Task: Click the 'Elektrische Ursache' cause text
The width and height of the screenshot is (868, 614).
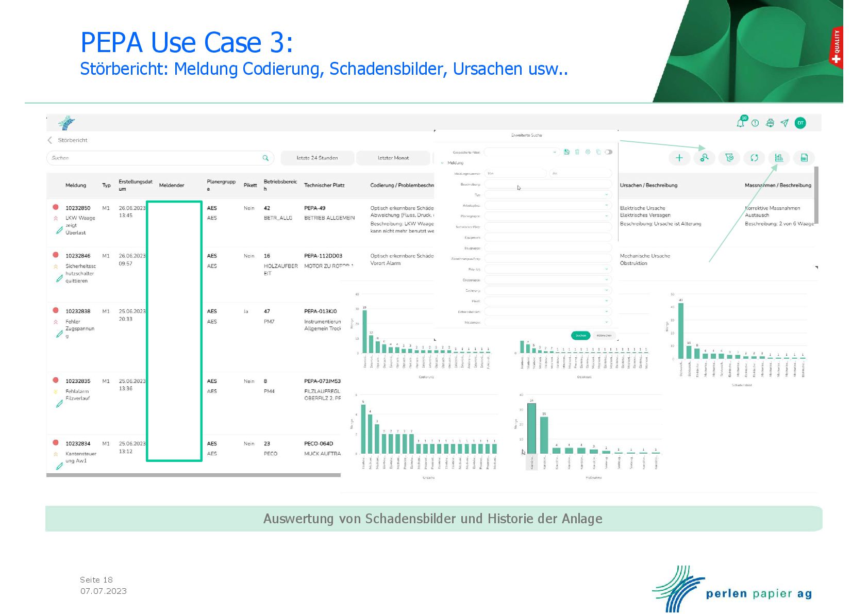Action: coord(642,208)
